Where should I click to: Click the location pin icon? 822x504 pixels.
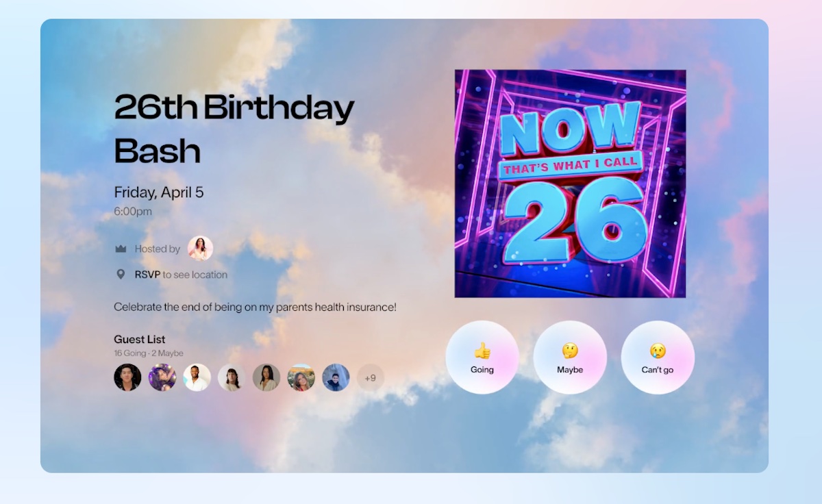coord(121,275)
